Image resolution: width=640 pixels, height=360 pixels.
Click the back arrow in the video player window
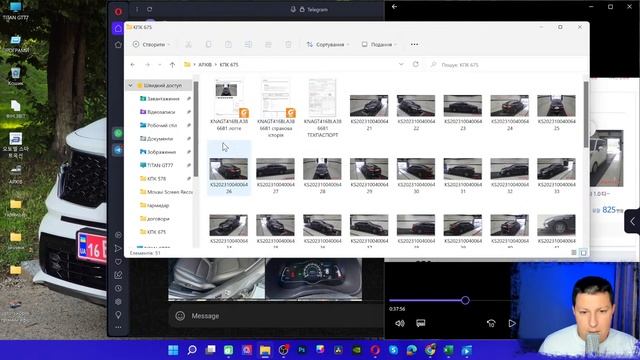click(394, 7)
